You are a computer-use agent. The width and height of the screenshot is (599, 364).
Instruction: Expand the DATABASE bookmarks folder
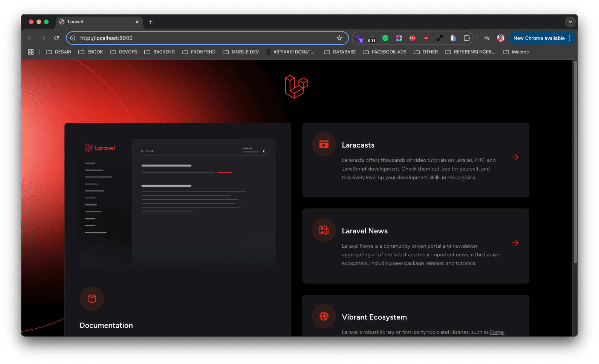coord(340,52)
